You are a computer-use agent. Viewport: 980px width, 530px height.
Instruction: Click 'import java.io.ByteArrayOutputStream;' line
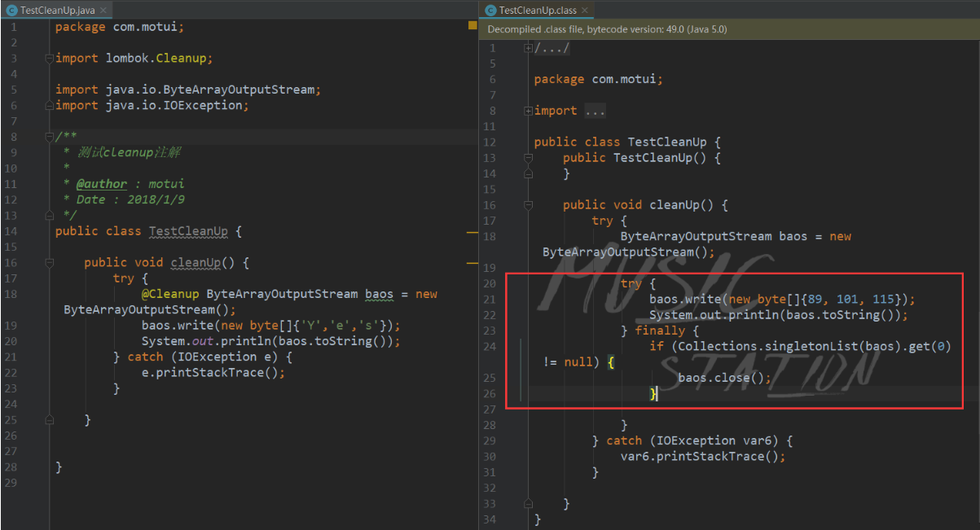(x=188, y=90)
